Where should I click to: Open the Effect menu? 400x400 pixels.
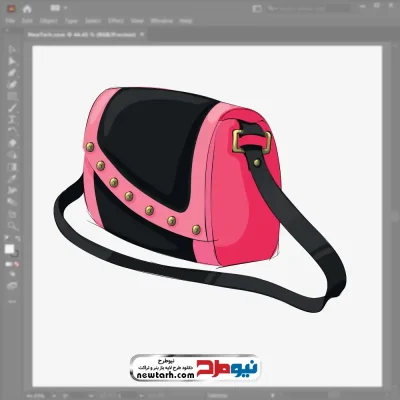point(116,21)
